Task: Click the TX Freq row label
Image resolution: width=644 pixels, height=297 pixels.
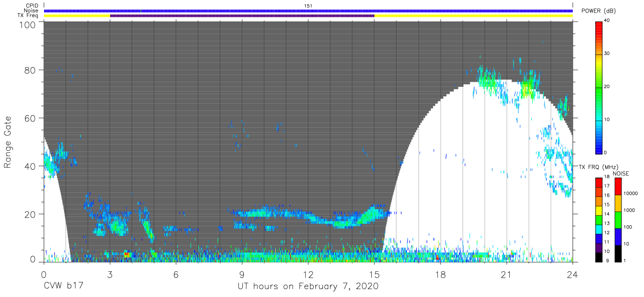Action: [28, 15]
